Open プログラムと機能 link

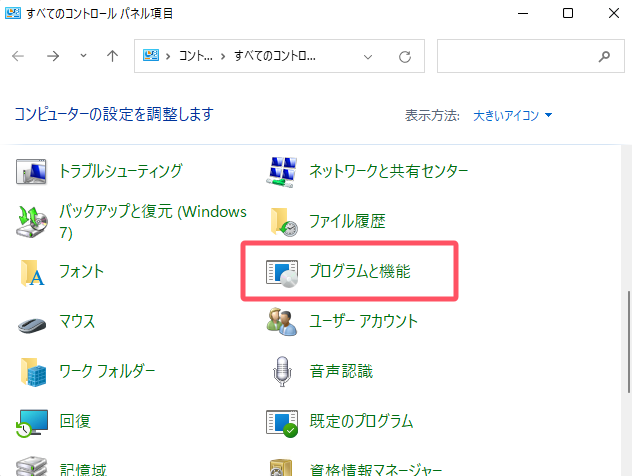pos(360,271)
